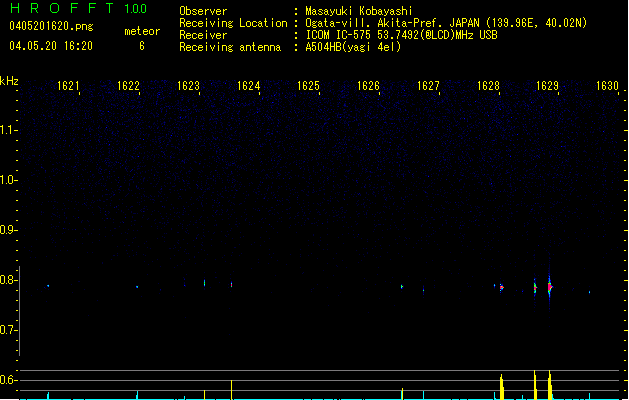Select antenna value A504HB(yagi 4el)

[353, 47]
